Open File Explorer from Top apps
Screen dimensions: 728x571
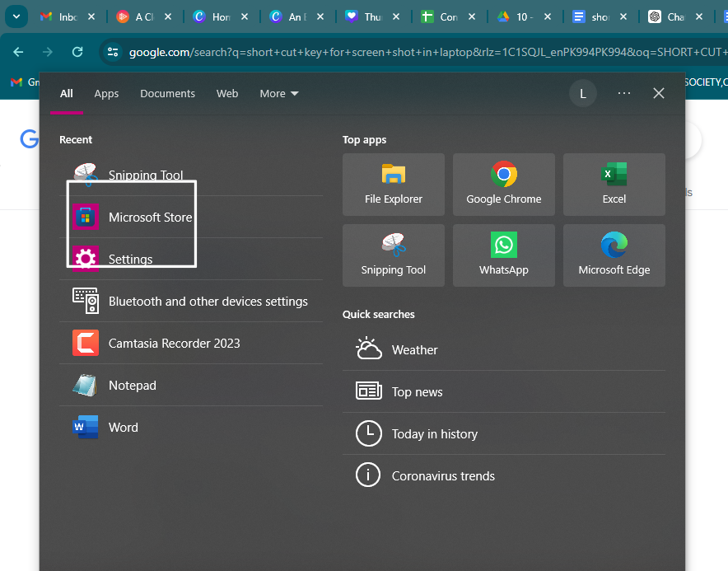point(393,184)
